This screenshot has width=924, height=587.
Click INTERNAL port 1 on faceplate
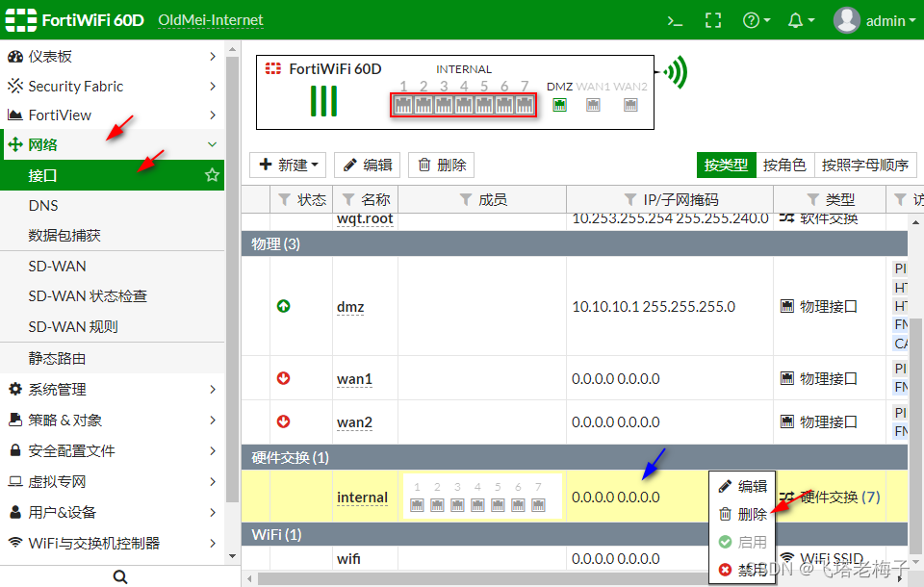click(403, 105)
